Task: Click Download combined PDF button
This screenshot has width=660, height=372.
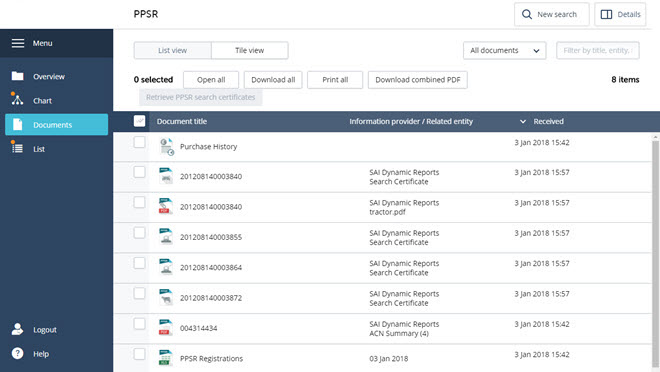Action: (418, 80)
